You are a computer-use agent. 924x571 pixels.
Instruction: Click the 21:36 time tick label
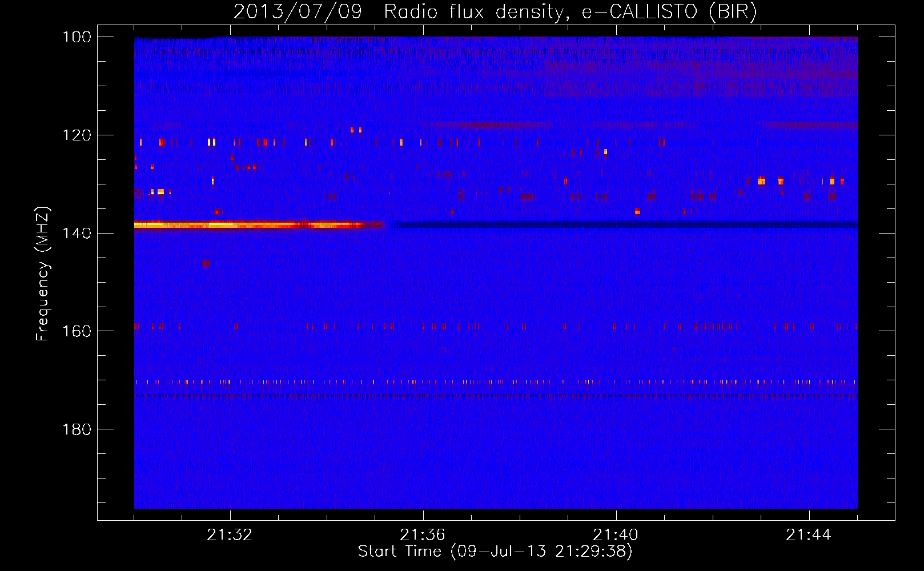423,535
